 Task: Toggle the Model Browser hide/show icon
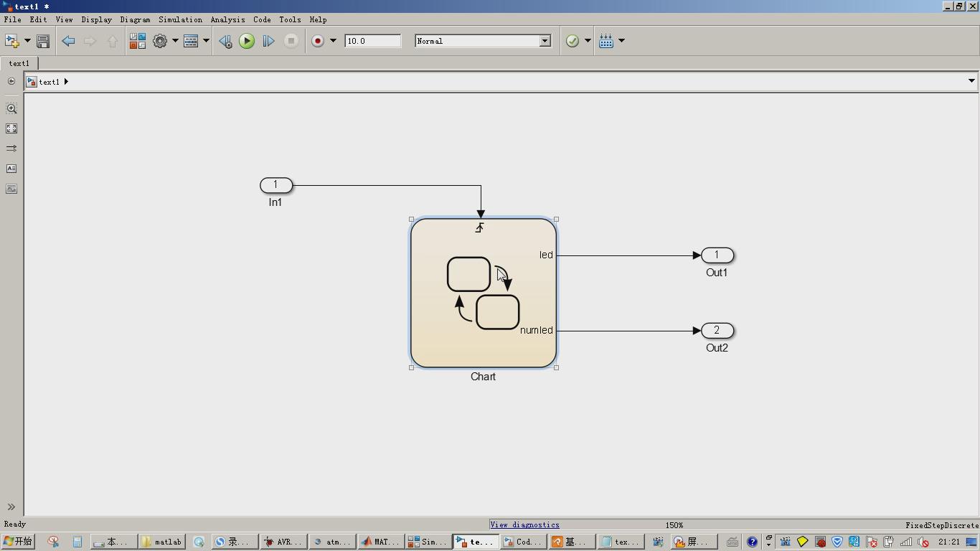pyautogui.click(x=11, y=81)
